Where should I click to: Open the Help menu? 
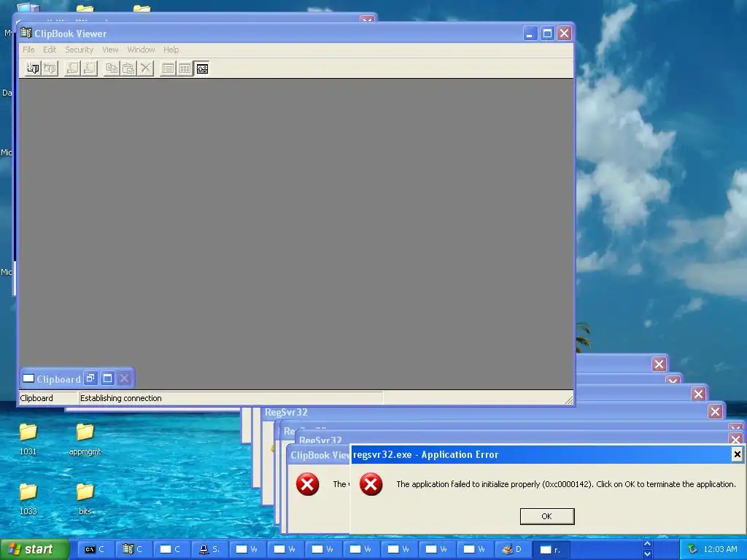click(x=171, y=50)
